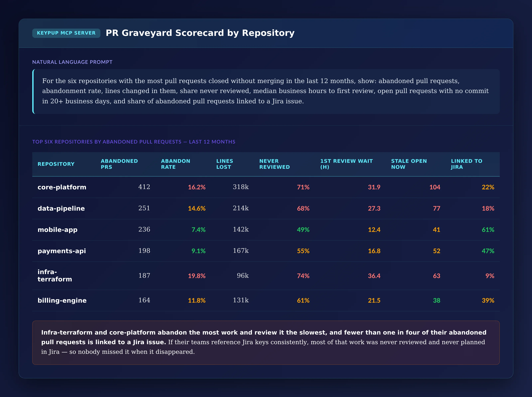Click the Abandon Rate column header
This screenshot has height=397, width=532.
pos(176,164)
